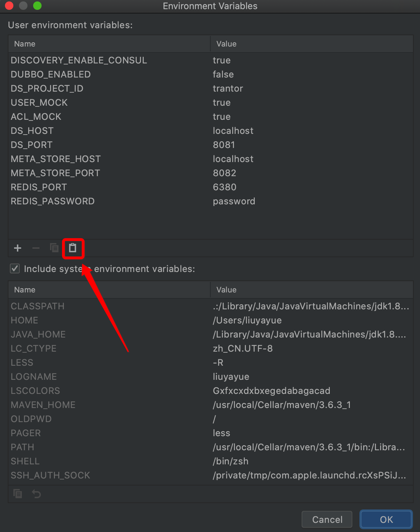
Task: Dismiss the dialog via Cancel
Action: 327,519
